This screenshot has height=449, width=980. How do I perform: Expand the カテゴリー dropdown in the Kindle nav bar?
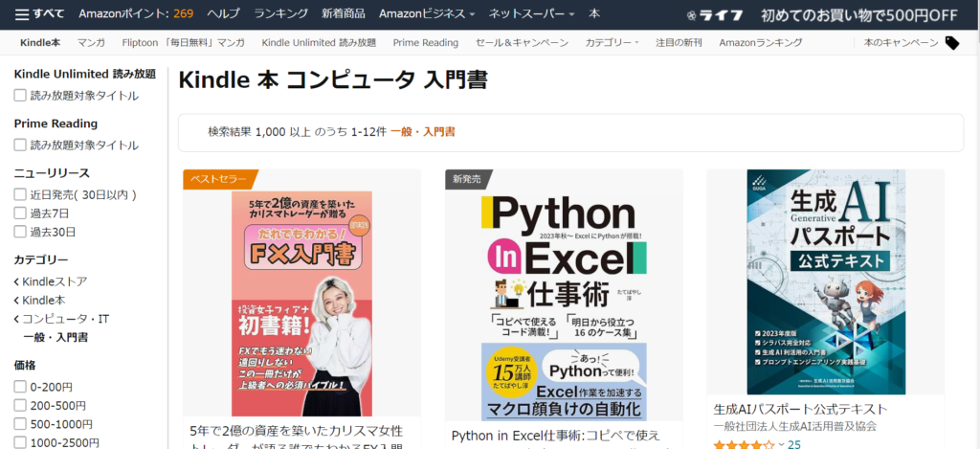tap(612, 43)
